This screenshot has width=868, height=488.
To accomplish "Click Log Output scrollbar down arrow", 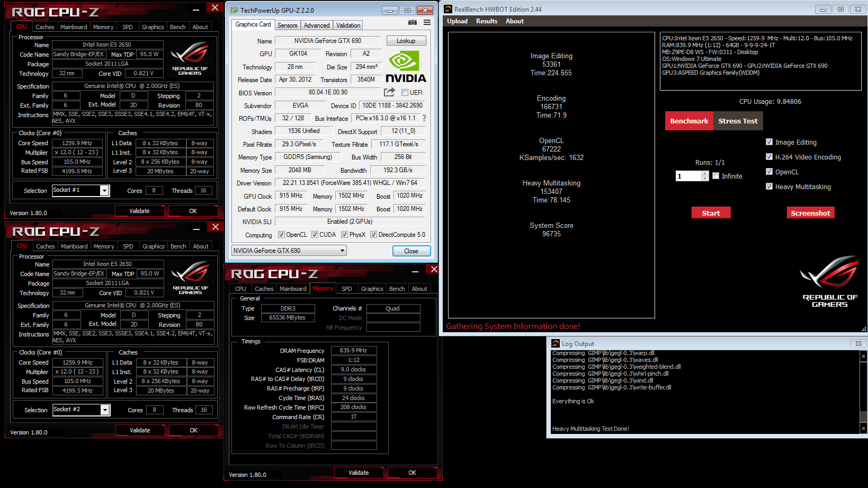I will 863,428.
